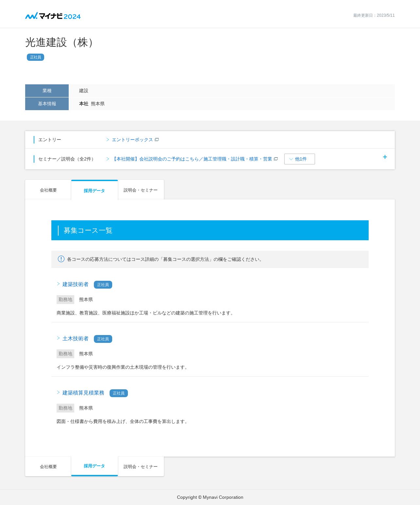420x505 pixels.
Task: Click description 図面・仕様書から費用… text
Action: pos(123,421)
